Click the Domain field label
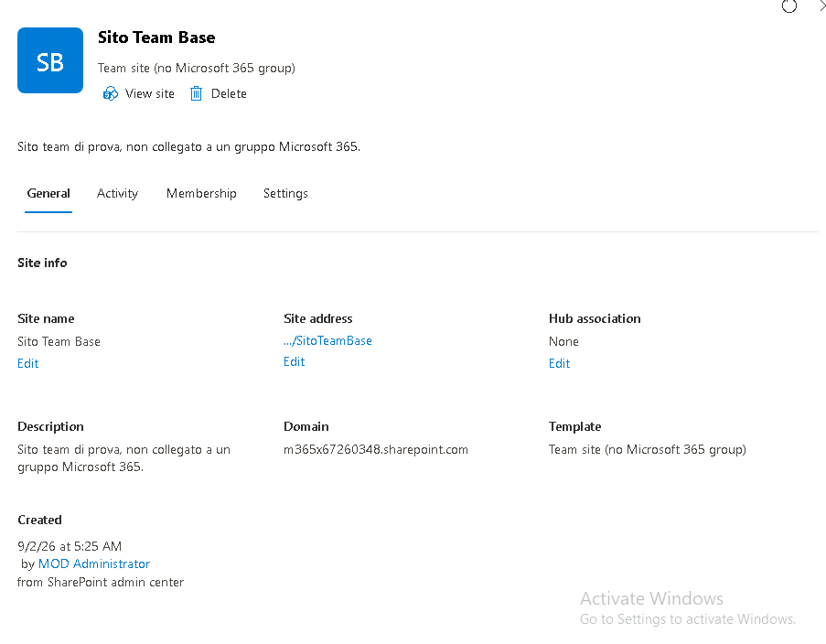826x644 pixels. pos(306,426)
